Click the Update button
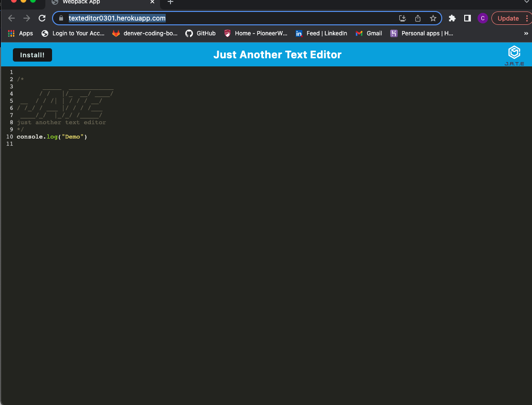The image size is (532, 405). (x=508, y=18)
